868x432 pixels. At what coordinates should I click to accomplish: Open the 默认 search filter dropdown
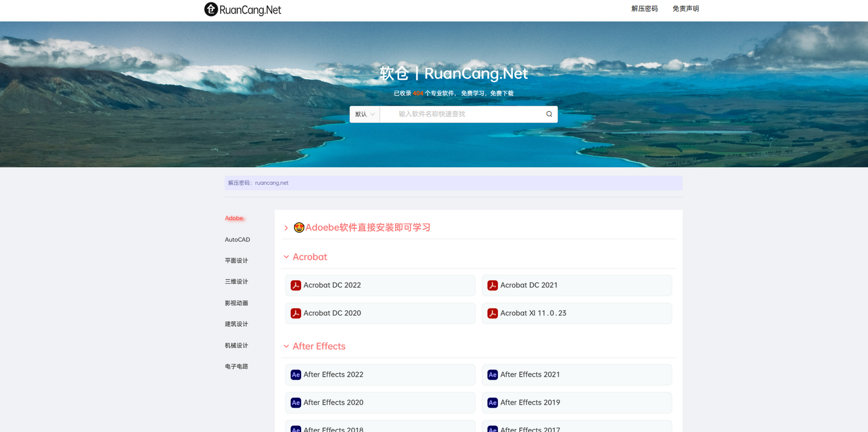364,114
